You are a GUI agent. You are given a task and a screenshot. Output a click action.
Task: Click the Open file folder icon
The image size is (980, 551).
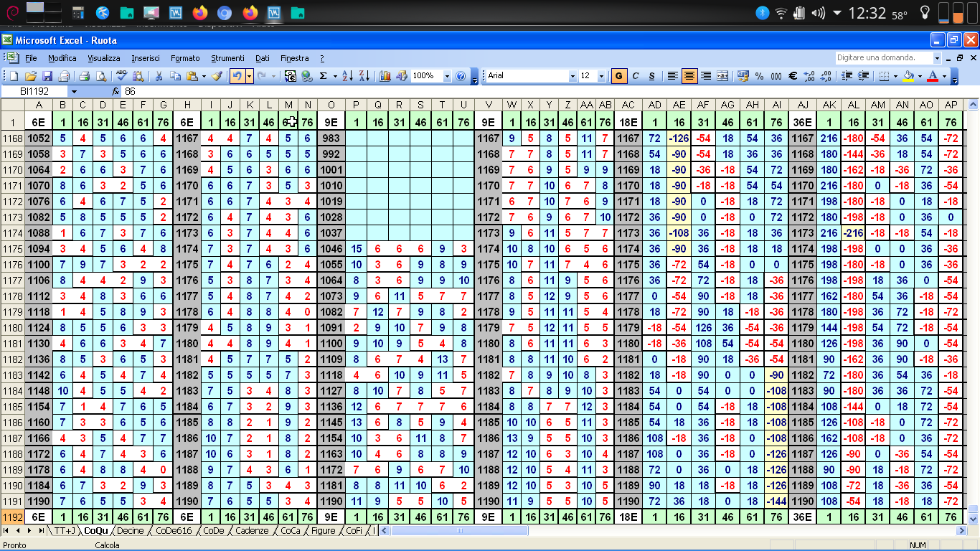[x=31, y=75]
